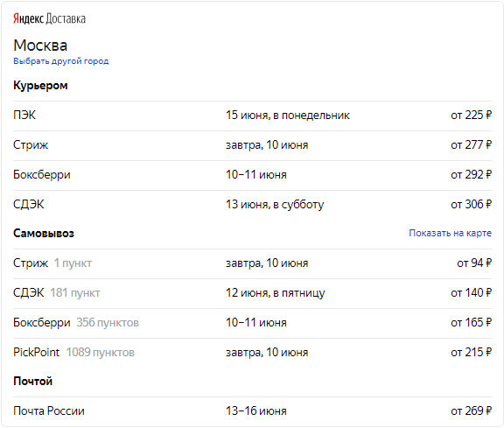
Task: Open the Выбрать другой город link
Action: pos(60,61)
